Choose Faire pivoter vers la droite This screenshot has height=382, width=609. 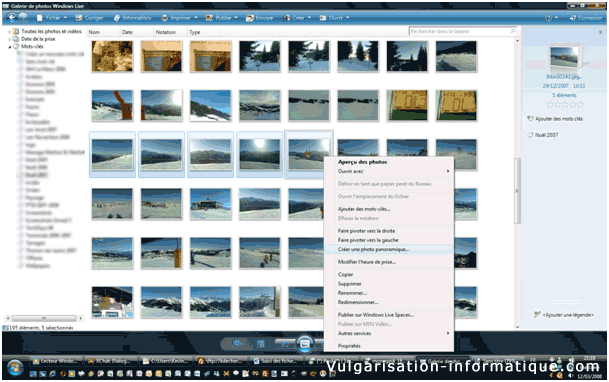pyautogui.click(x=389, y=231)
